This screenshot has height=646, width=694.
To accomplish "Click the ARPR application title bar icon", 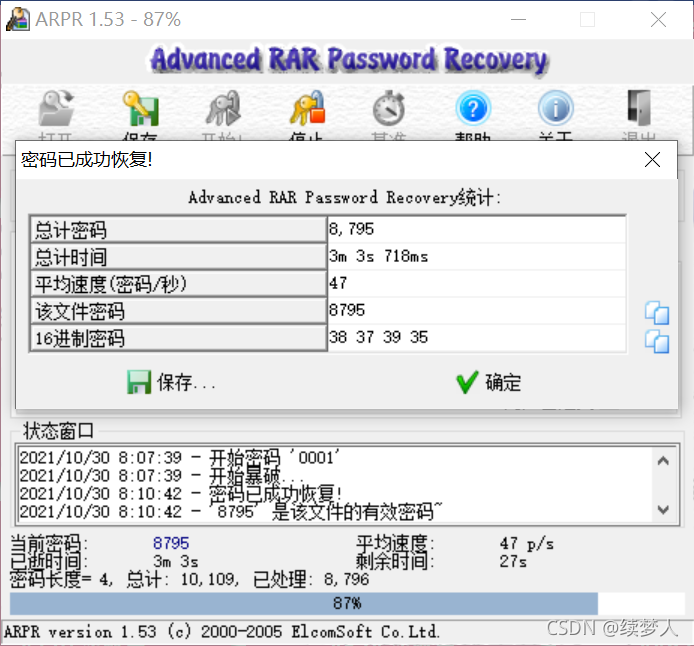I will pyautogui.click(x=18, y=19).
